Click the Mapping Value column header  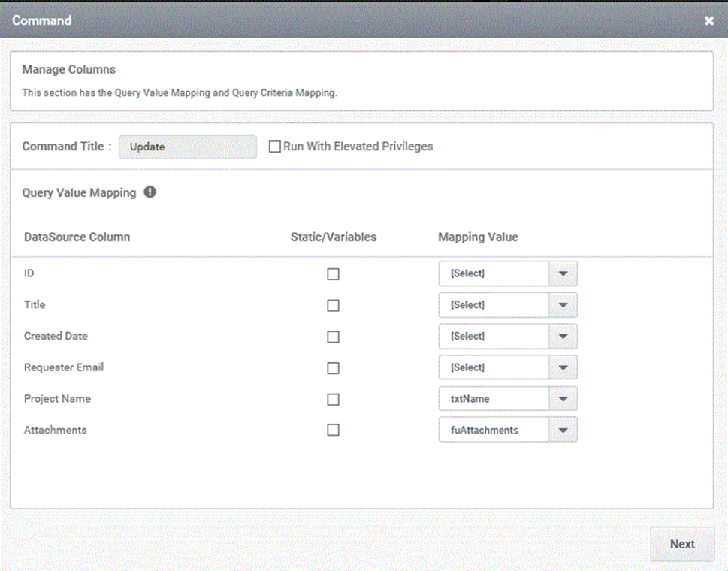point(478,237)
